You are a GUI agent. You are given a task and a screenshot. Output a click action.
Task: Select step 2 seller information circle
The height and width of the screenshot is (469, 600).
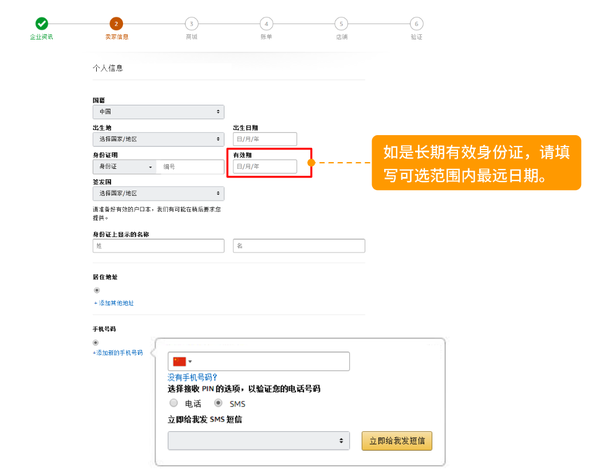pos(116,24)
